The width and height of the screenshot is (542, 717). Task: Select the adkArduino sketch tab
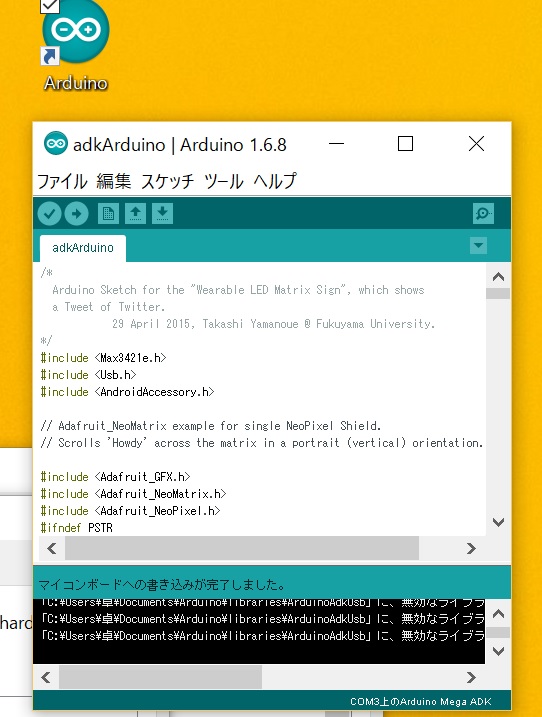click(x=83, y=248)
